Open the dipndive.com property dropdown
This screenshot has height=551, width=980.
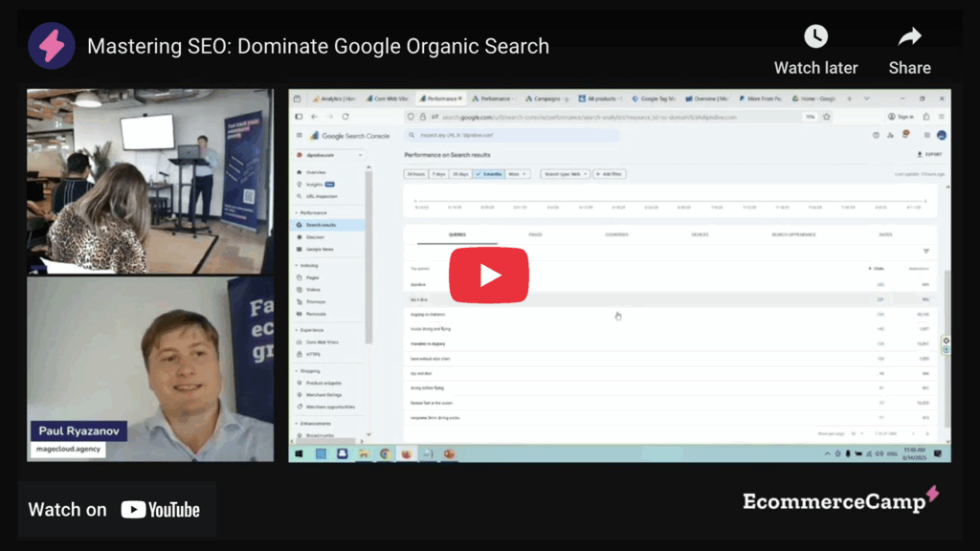coord(330,155)
